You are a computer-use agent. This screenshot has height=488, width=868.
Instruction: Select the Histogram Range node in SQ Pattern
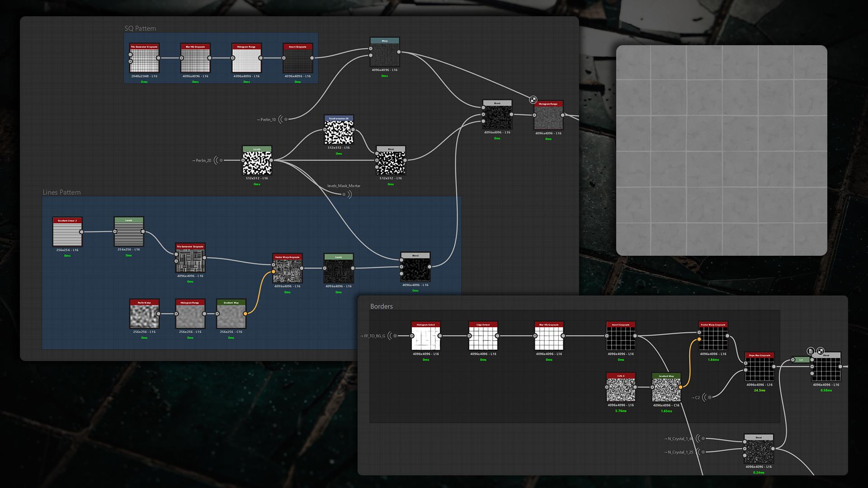[246, 58]
